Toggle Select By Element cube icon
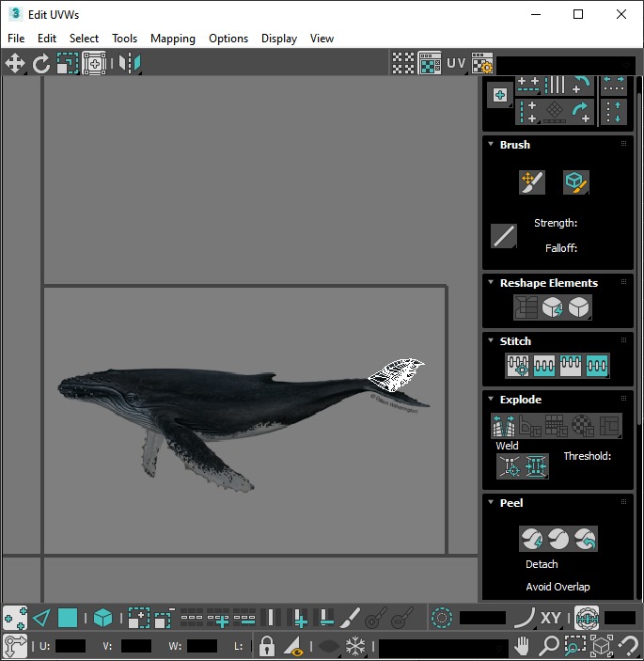This screenshot has width=644, height=661. coord(102,619)
